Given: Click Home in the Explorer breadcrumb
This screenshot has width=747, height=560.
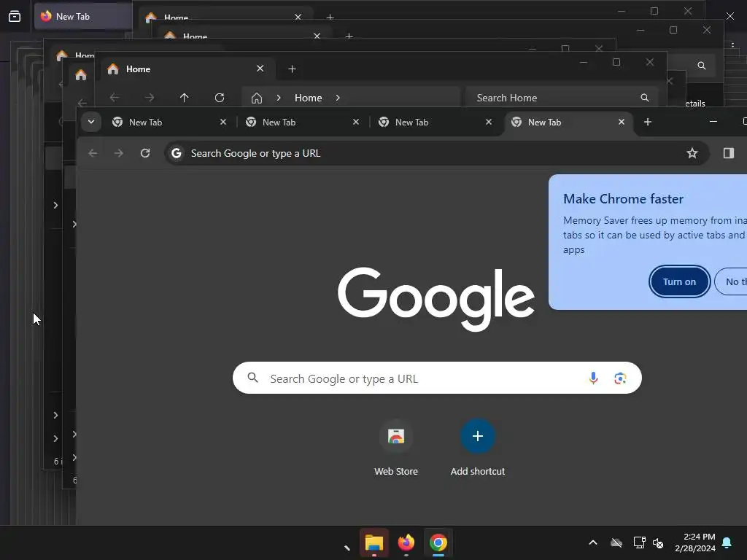Looking at the screenshot, I should point(309,98).
